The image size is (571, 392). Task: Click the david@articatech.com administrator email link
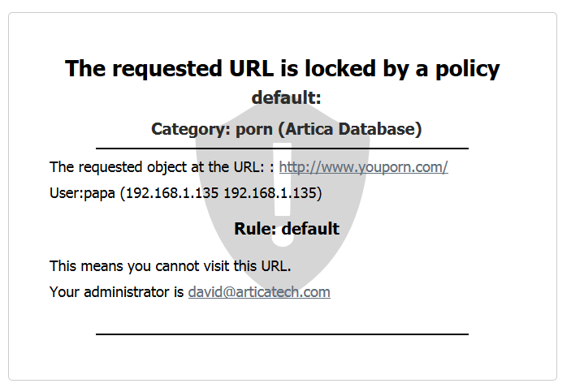259,292
